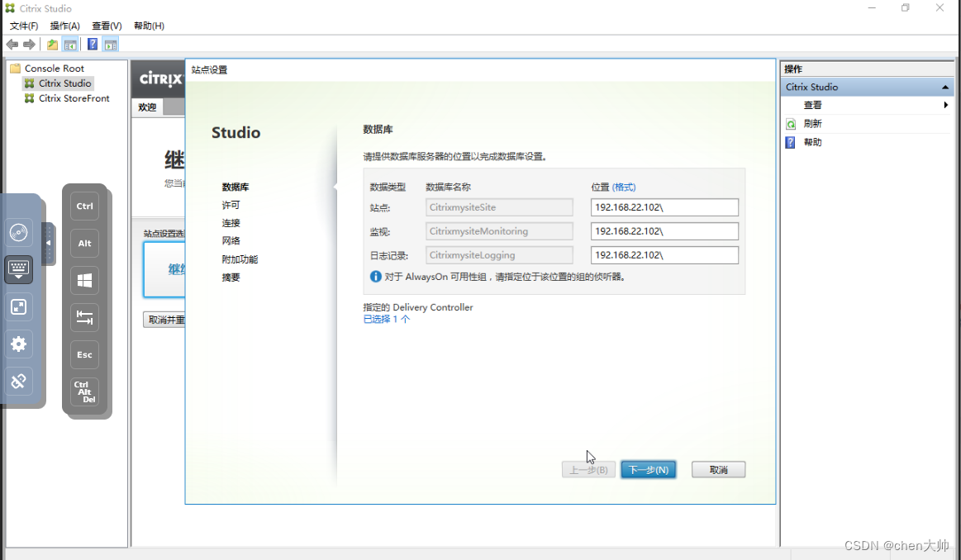Go to 摘要 wizard step
The width and height of the screenshot is (961, 560).
click(x=231, y=278)
